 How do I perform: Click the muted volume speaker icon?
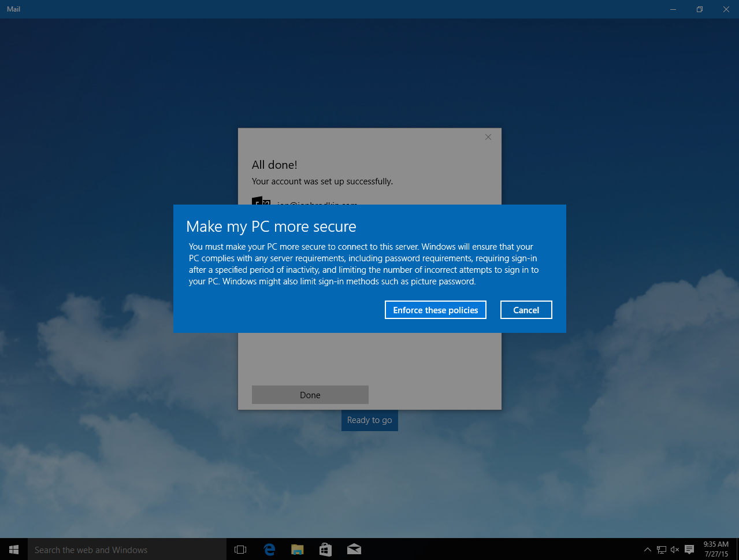[x=675, y=550]
